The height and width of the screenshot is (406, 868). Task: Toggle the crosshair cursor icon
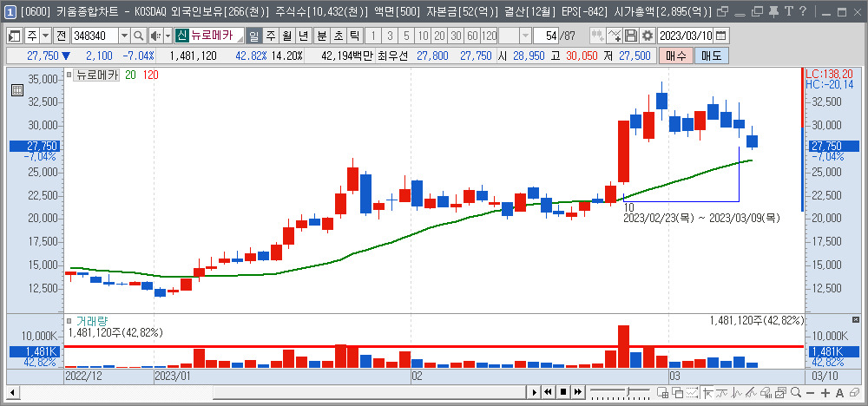point(707,392)
